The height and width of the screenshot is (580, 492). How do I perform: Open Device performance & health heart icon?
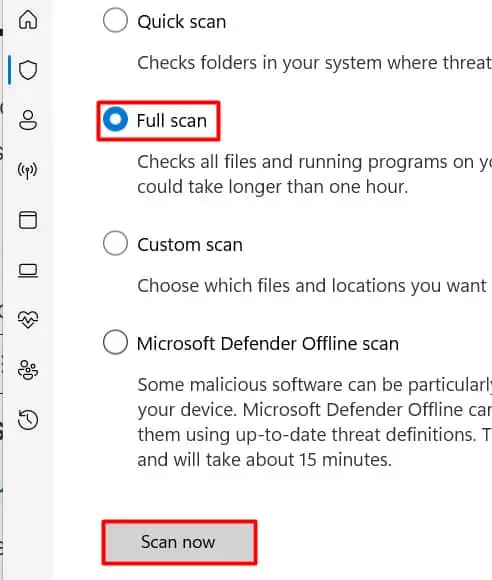point(28,320)
